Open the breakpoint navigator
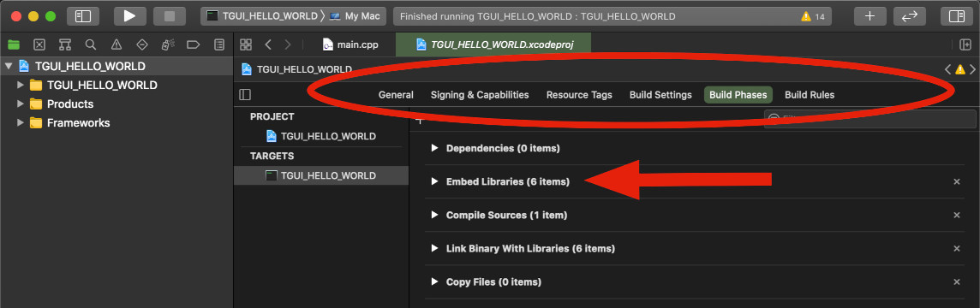This screenshot has height=308, width=980. (x=193, y=44)
